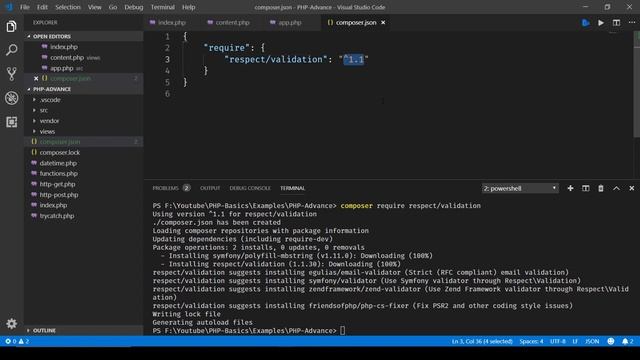
Task: Change file encoding UTF-8
Action: tap(558, 341)
